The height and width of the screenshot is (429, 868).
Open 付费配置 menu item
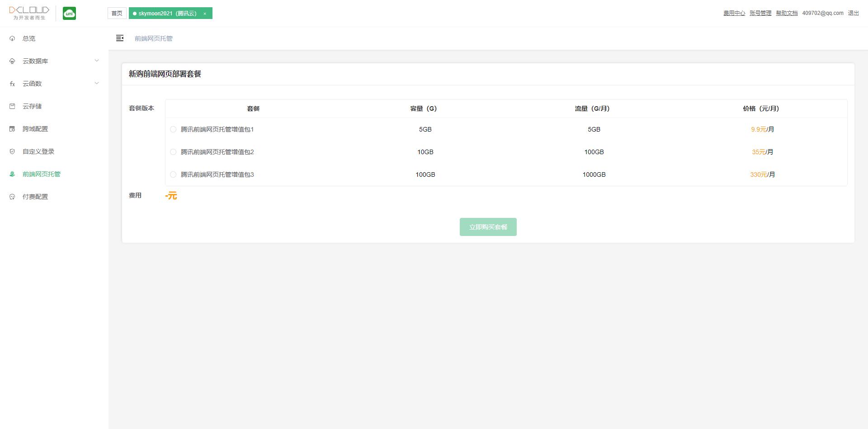click(54, 197)
